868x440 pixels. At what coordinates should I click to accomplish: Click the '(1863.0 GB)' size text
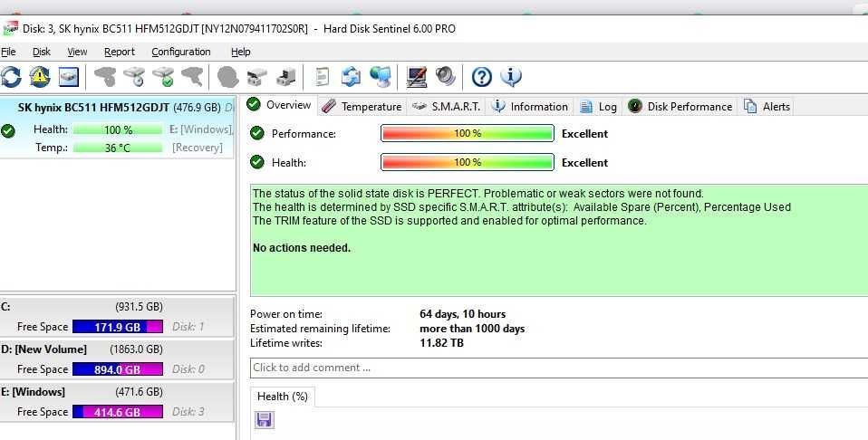pyautogui.click(x=136, y=349)
